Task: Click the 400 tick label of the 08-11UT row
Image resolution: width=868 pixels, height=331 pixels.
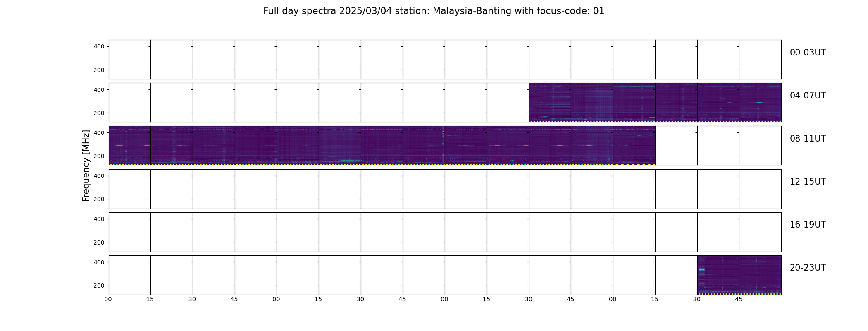Action: click(99, 133)
